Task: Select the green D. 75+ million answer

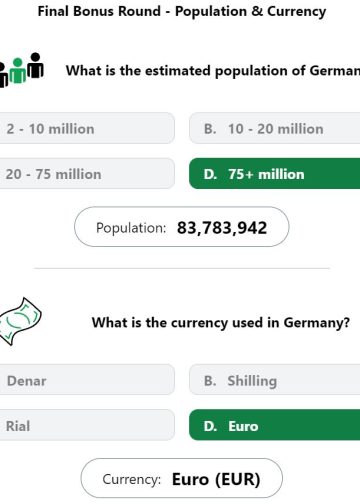Action: coord(274,174)
